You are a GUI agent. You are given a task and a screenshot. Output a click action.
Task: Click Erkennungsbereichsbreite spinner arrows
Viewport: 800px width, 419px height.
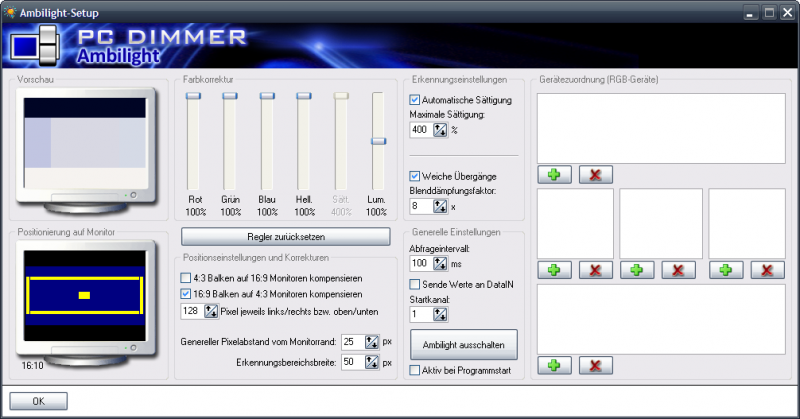tap(372, 362)
